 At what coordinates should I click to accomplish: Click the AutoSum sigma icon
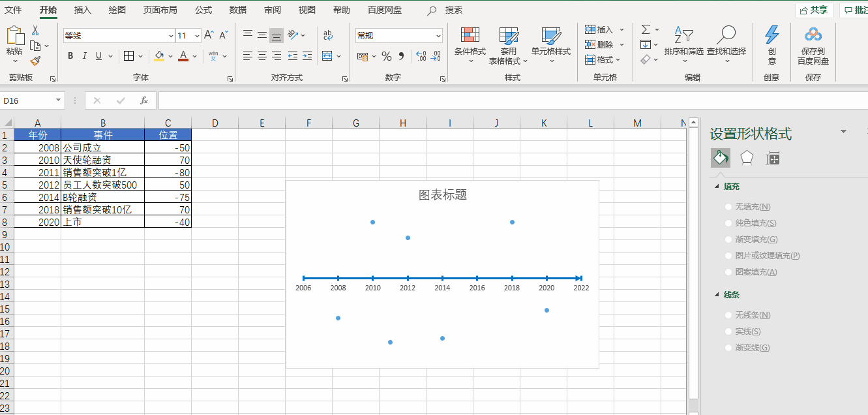646,29
